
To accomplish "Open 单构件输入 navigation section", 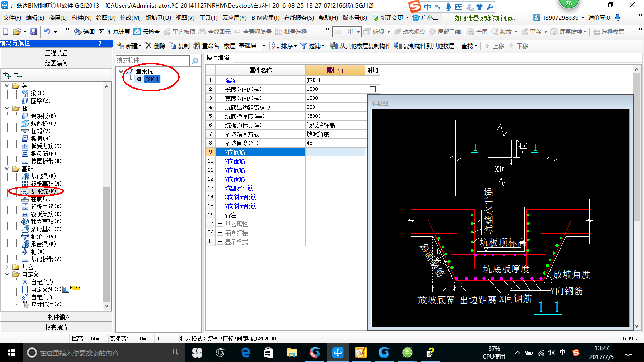I will pos(56,317).
